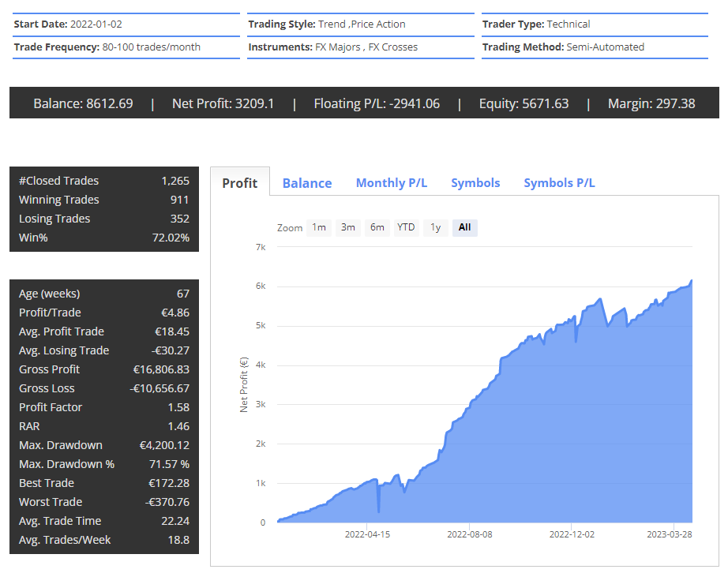The image size is (728, 573).
Task: Set chart zoom to 1m
Action: (318, 227)
